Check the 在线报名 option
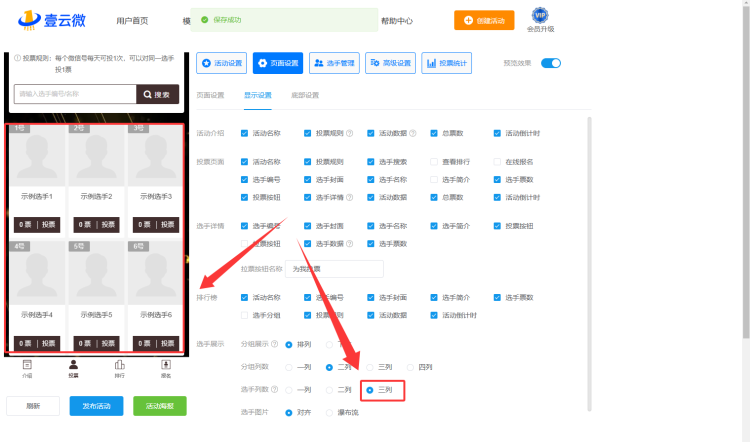This screenshot has height=442, width=750. [x=497, y=161]
